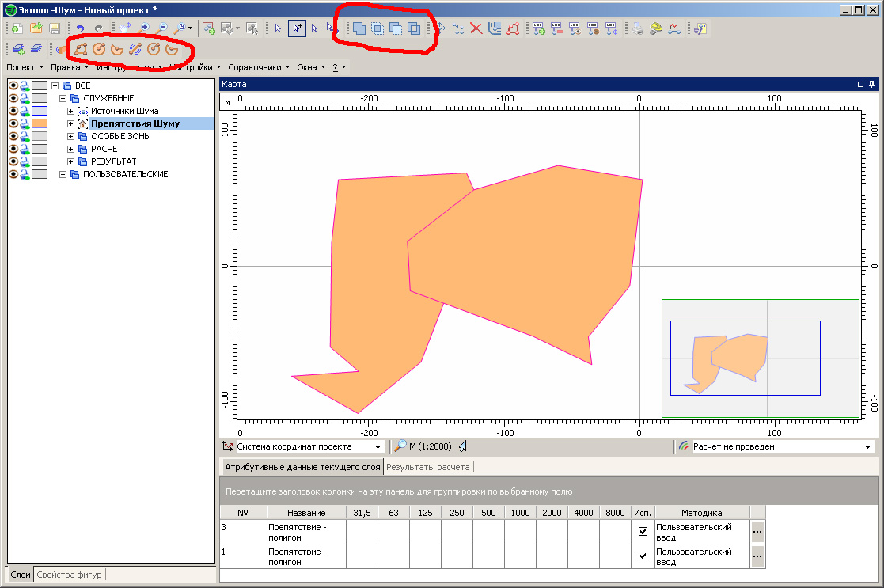Switch to the Свойства фигур tab
Screen dimensions: 884x588
pos(69,575)
